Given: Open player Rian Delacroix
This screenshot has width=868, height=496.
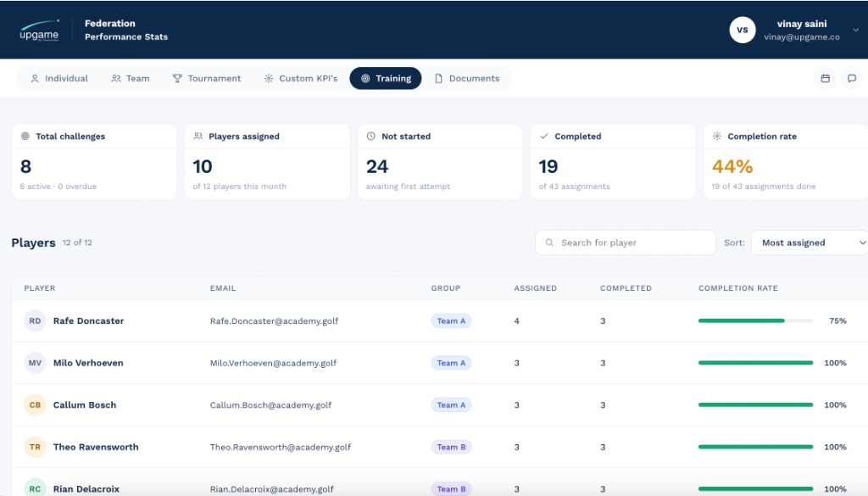Looking at the screenshot, I should tap(86, 489).
